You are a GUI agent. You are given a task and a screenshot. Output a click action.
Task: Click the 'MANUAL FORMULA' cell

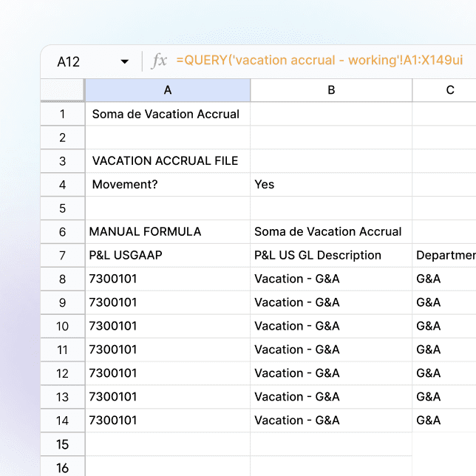168,232
